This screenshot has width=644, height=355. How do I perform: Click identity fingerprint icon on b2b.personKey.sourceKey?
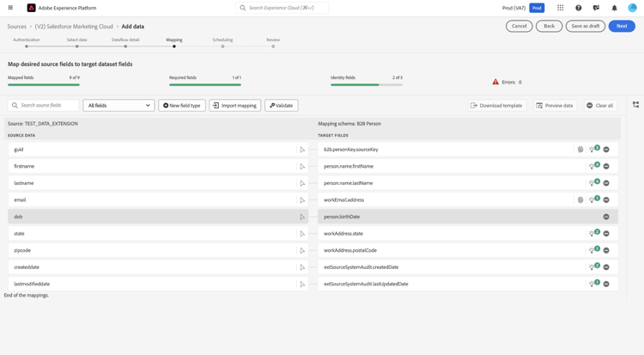pos(580,150)
